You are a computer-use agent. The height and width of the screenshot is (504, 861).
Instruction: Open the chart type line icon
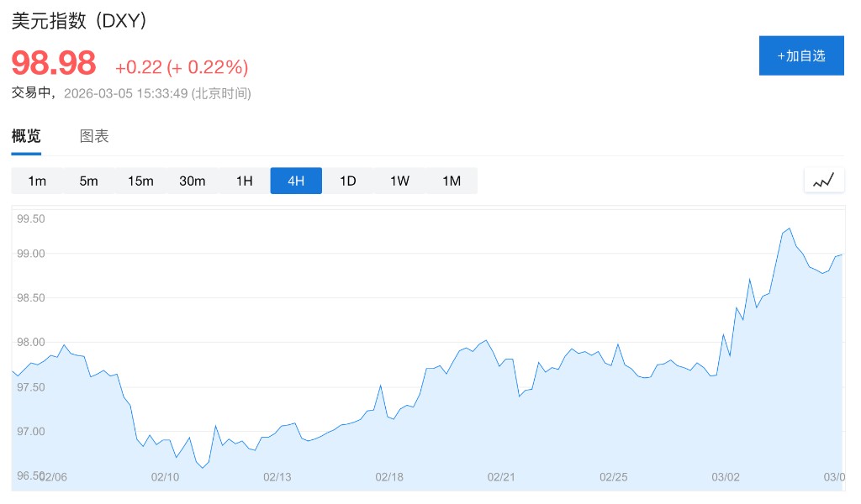click(824, 180)
